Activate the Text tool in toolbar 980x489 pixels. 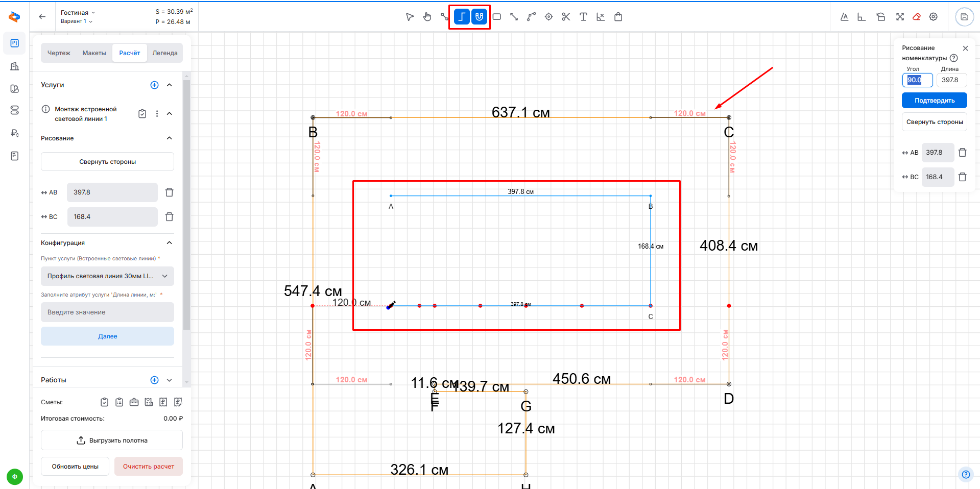[583, 17]
